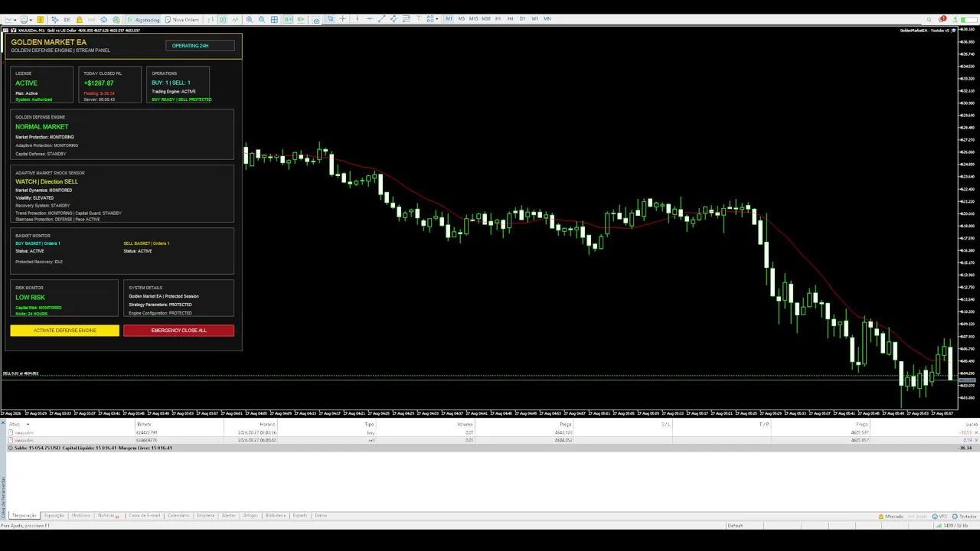The width and height of the screenshot is (980, 551).
Task: Click the LOW RISK status text
Action: click(30, 297)
